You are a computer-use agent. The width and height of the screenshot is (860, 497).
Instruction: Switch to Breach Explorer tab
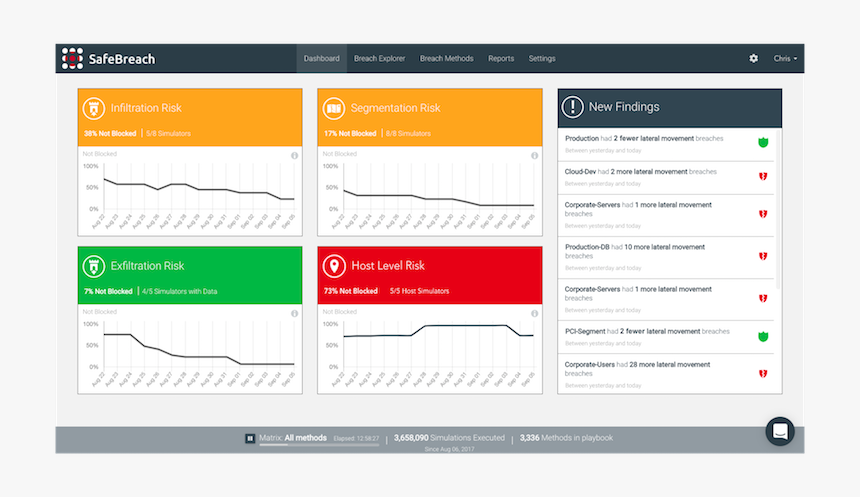[379, 59]
